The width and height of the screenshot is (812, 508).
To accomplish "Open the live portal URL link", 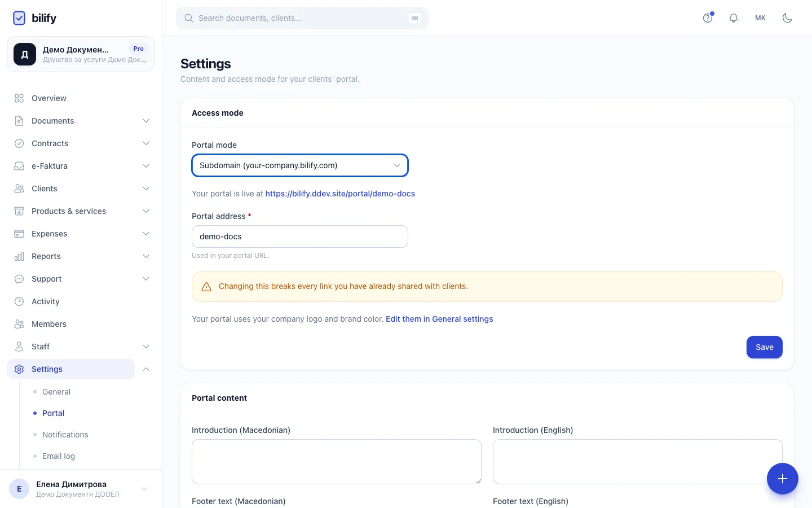I will (x=340, y=194).
